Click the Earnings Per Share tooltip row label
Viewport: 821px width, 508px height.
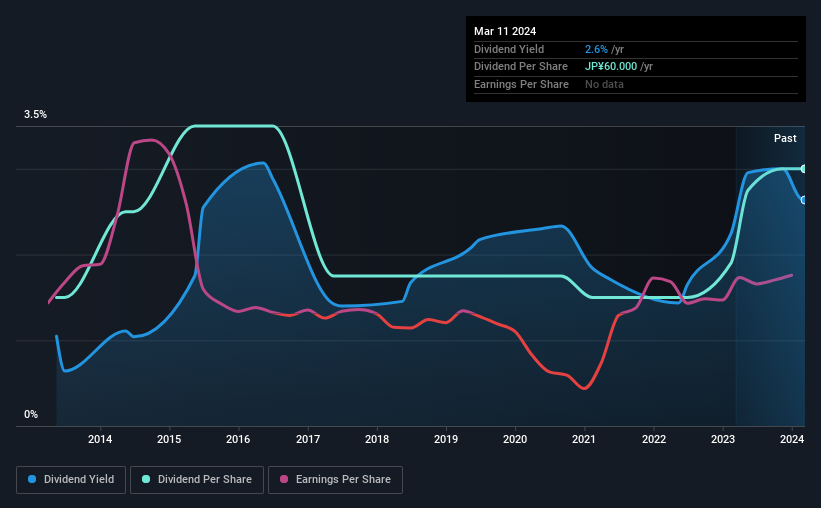[x=521, y=84]
